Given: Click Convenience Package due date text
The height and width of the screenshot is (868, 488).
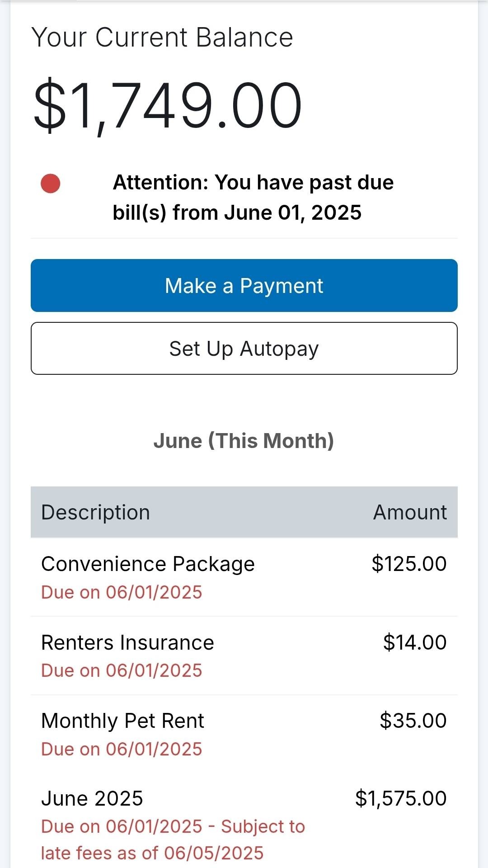Looking at the screenshot, I should [x=122, y=592].
